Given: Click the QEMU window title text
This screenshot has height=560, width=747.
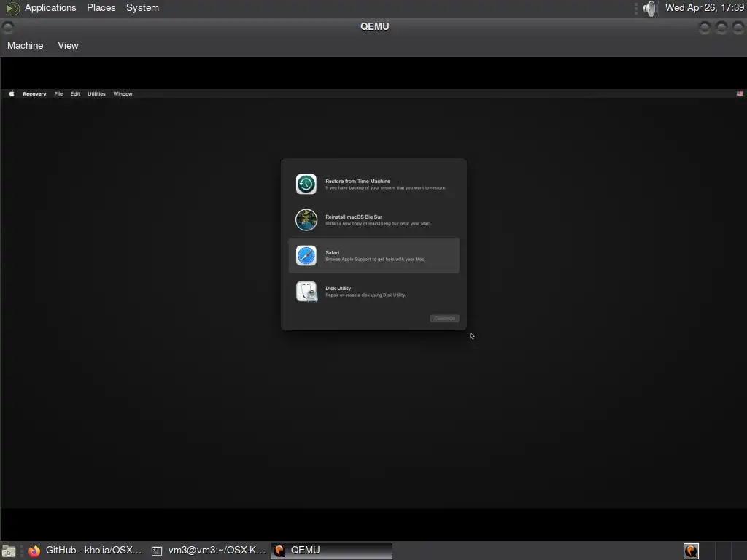Looking at the screenshot, I should tap(374, 27).
